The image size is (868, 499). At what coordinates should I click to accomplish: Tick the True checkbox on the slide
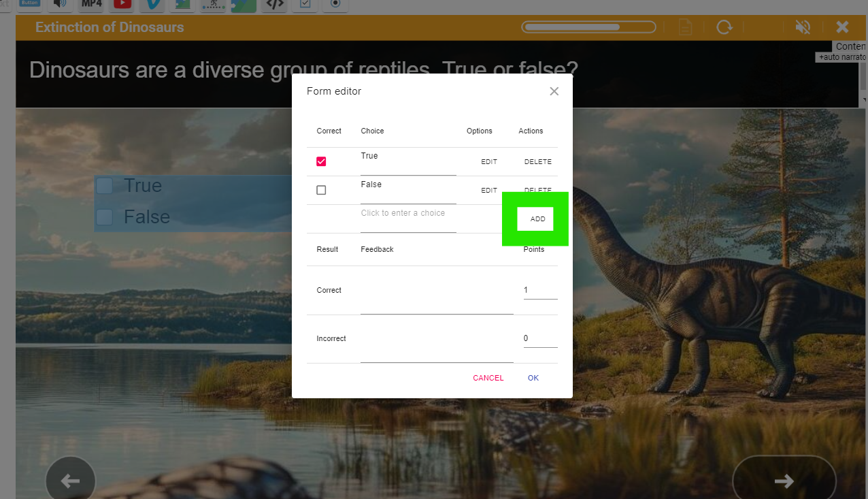pos(104,186)
